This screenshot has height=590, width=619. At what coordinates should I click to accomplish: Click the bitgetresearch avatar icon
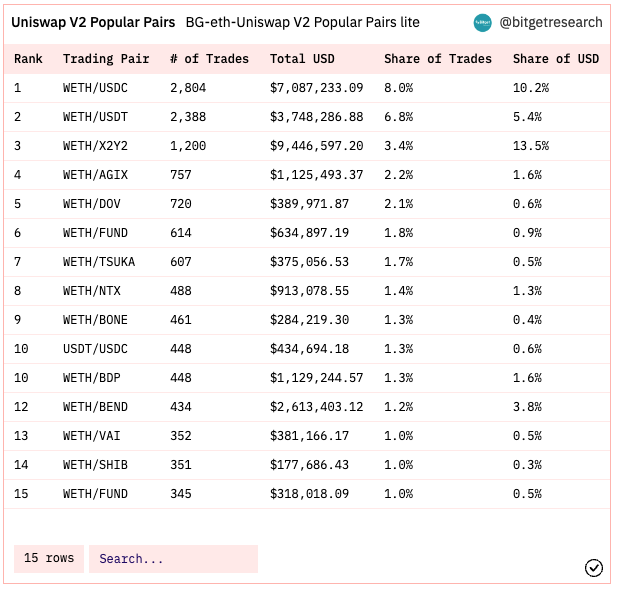click(x=482, y=22)
